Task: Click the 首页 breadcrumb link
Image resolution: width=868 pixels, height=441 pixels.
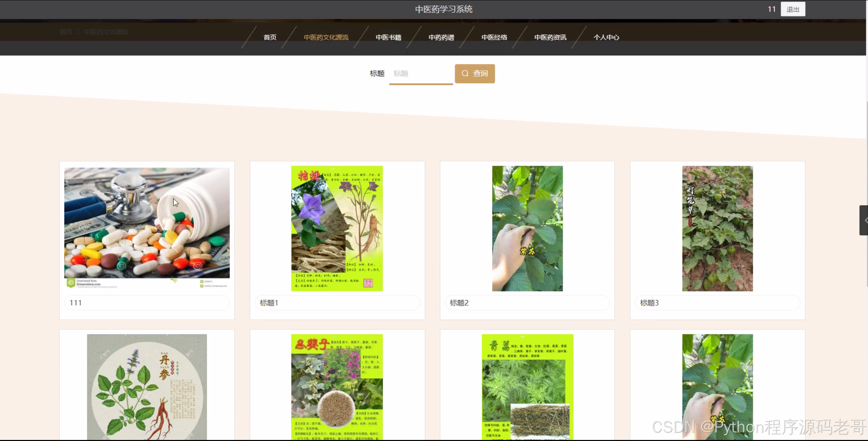Action: [66, 32]
